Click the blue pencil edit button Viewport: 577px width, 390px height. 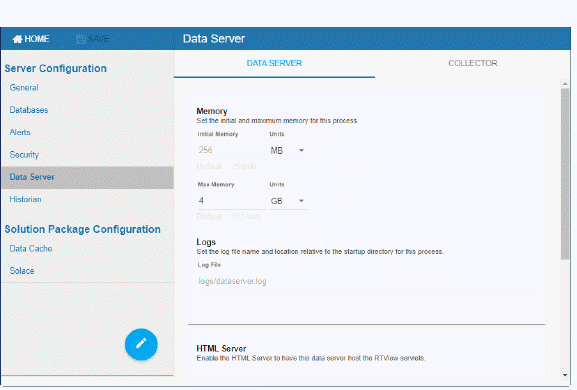coord(141,344)
